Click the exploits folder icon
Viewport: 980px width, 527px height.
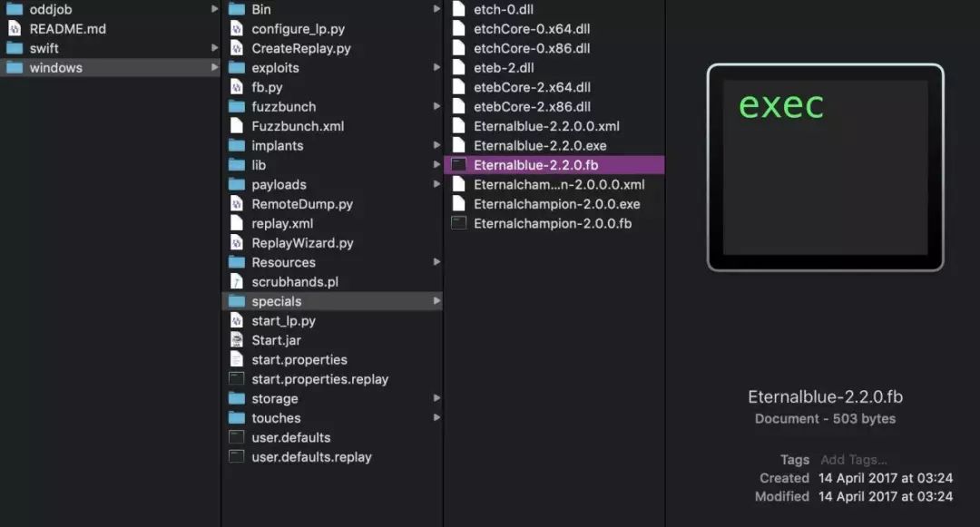236,67
